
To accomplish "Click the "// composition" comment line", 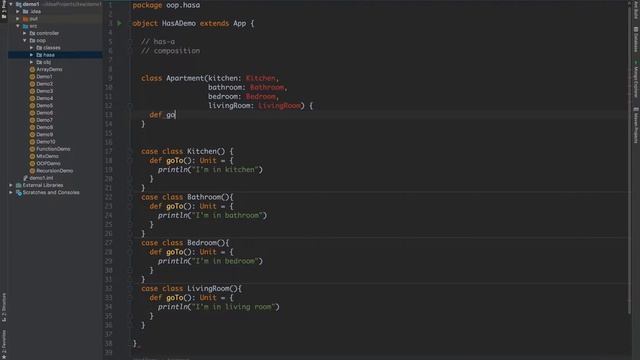I will coord(171,51).
